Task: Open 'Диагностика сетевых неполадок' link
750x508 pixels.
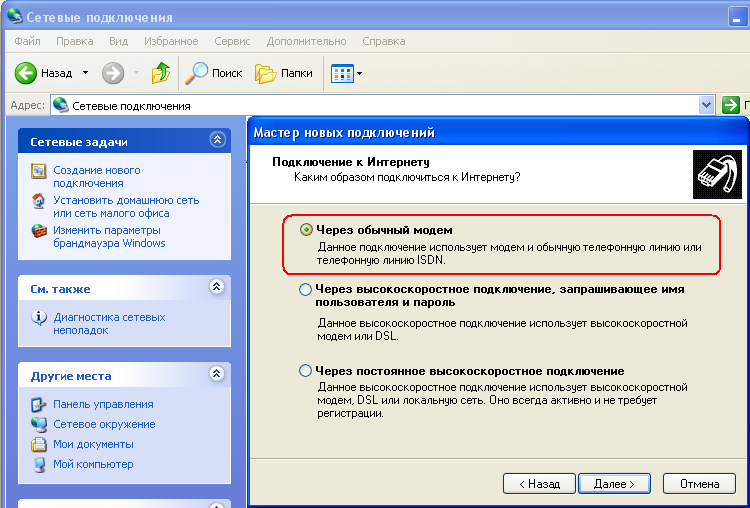Action: tap(109, 323)
